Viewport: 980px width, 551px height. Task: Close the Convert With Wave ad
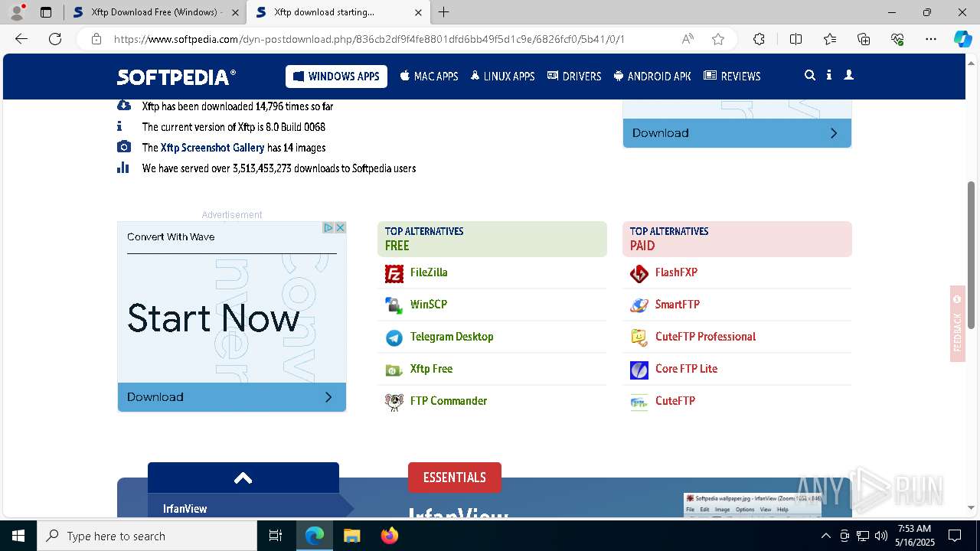coord(340,228)
